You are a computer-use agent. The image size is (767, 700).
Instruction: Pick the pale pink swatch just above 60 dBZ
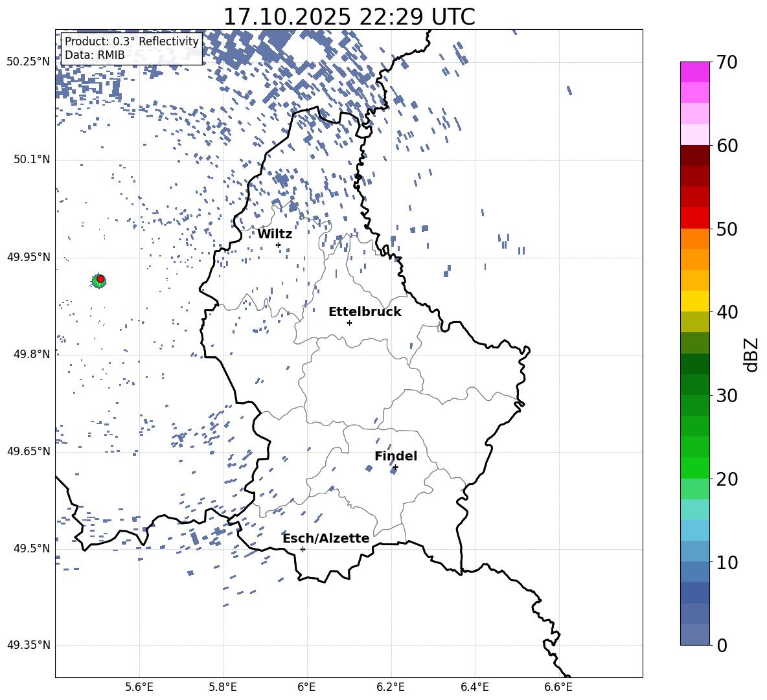click(694, 135)
